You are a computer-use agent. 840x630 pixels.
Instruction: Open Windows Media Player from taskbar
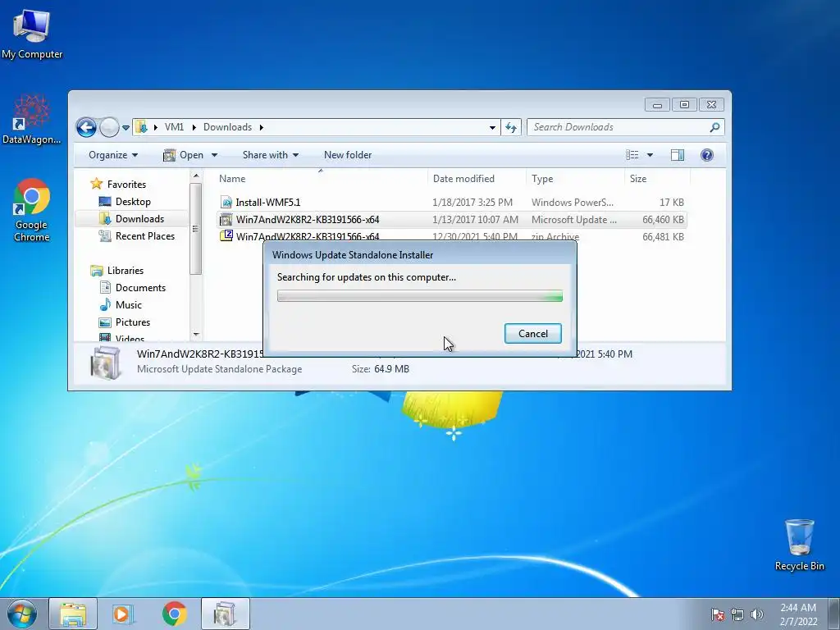click(123, 614)
